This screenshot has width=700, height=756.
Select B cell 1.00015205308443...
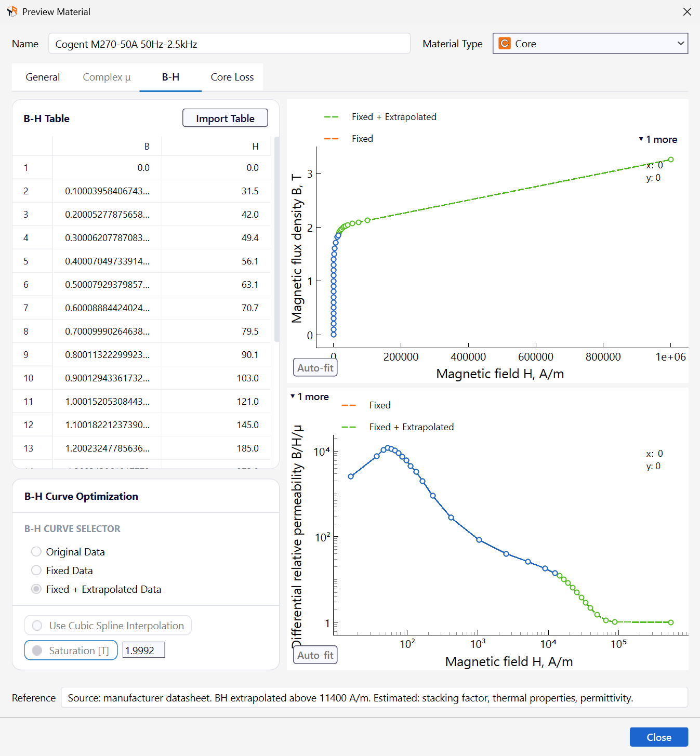click(107, 402)
